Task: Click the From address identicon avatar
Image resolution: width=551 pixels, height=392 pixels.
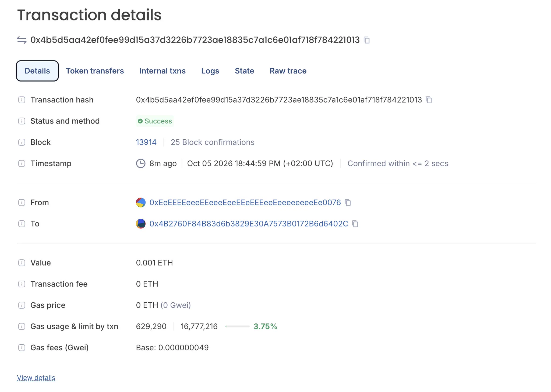Action: click(x=141, y=202)
